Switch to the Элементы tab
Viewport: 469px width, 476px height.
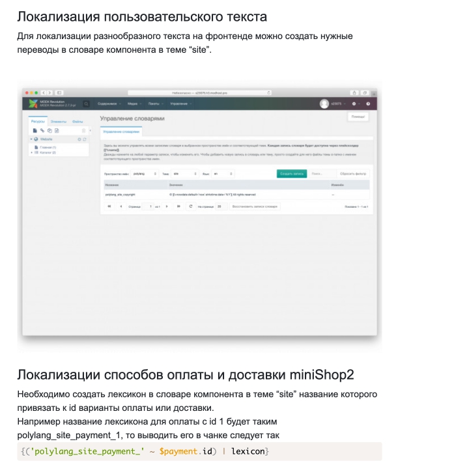coord(59,122)
